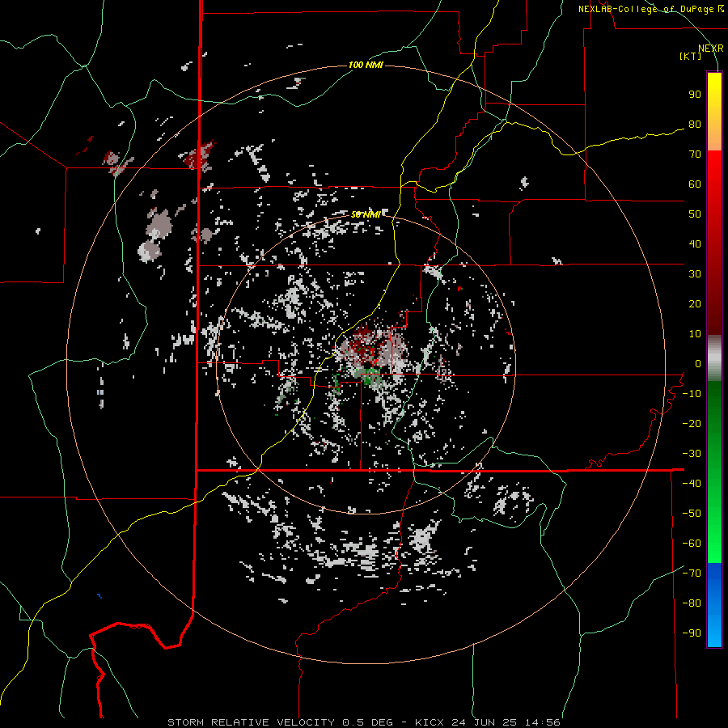The height and width of the screenshot is (728, 728).
Task: Click the 50 NMI range ring label
Action: 366,214
